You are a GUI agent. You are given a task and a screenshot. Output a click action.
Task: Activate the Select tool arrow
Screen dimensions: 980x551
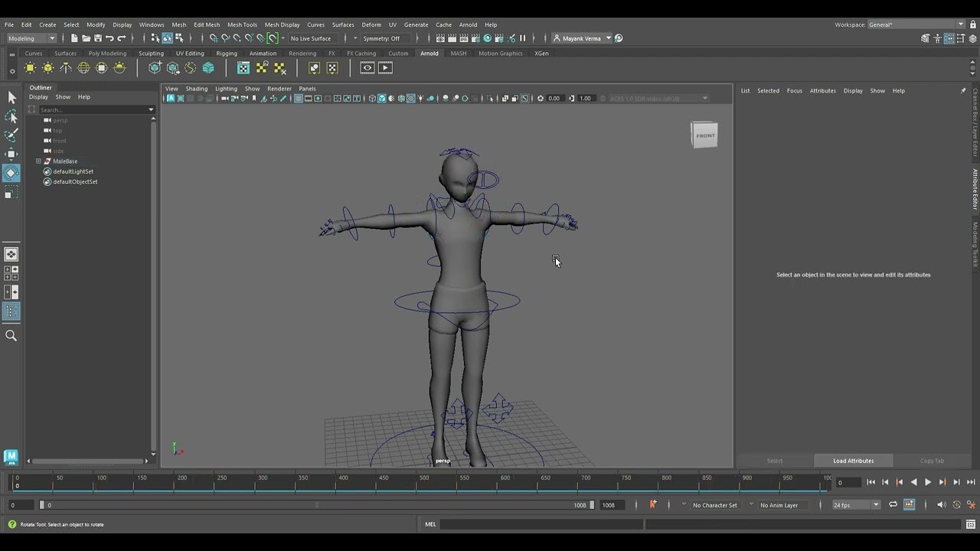pos(11,97)
